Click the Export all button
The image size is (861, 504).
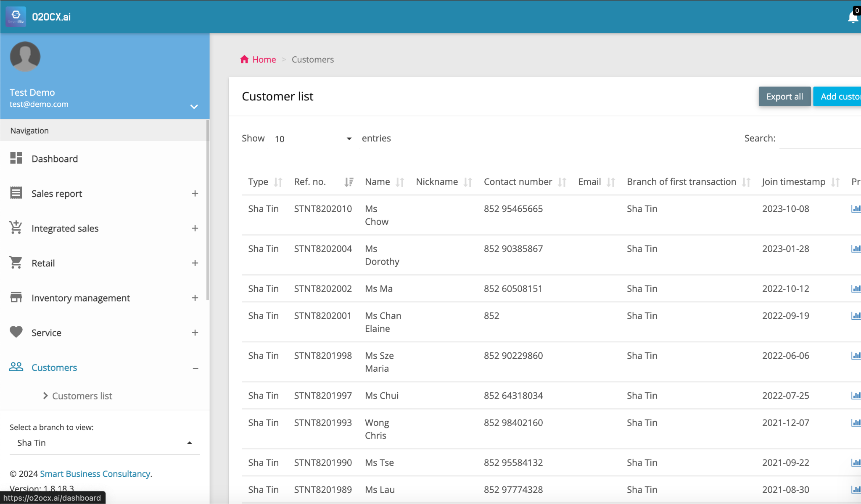coord(784,96)
